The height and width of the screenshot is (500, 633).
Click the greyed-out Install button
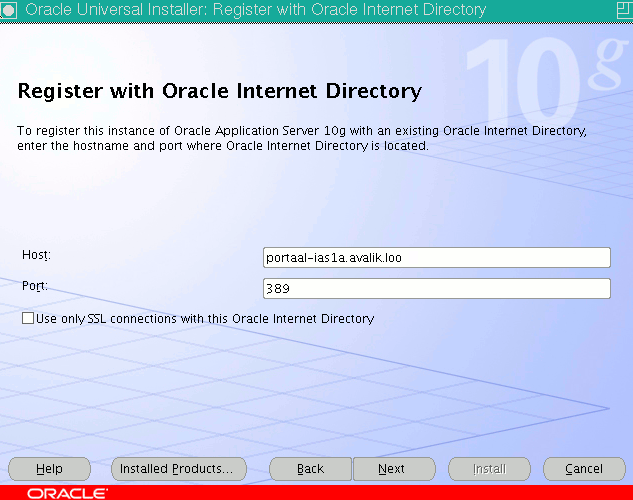pos(489,469)
